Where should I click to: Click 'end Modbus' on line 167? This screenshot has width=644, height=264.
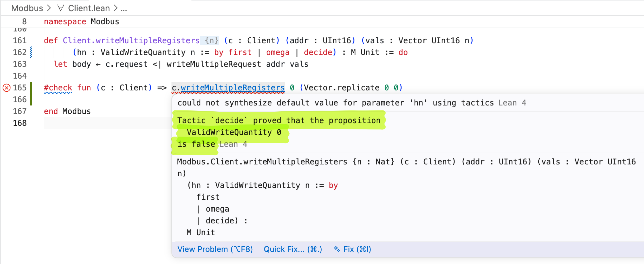click(67, 111)
